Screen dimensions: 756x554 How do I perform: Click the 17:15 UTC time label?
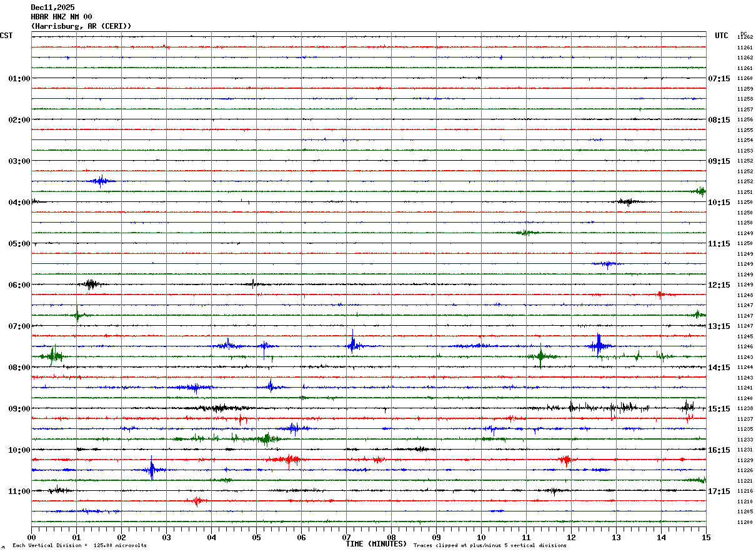click(719, 491)
